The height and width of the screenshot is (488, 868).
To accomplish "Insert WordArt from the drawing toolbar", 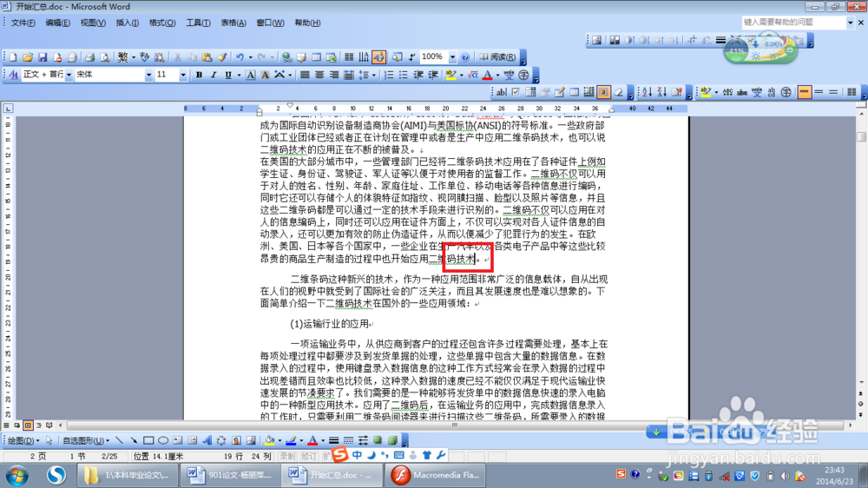I will (x=207, y=440).
